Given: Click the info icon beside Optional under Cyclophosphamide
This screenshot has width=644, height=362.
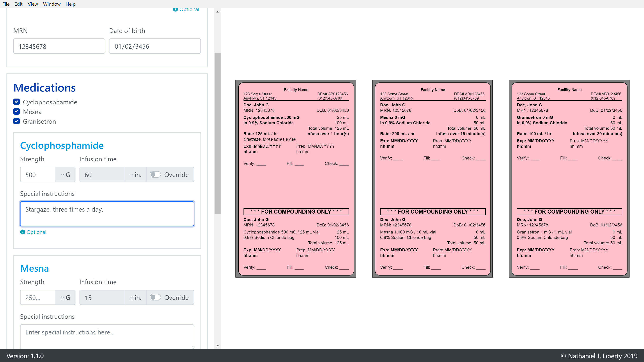Looking at the screenshot, I should tap(23, 232).
